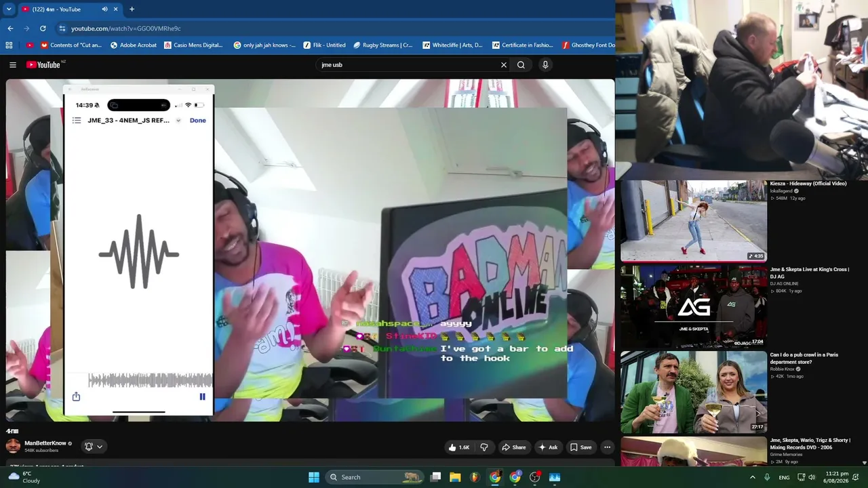Open the 'only jah jah knows' bookmark
The image size is (868, 488).
coord(264,45)
